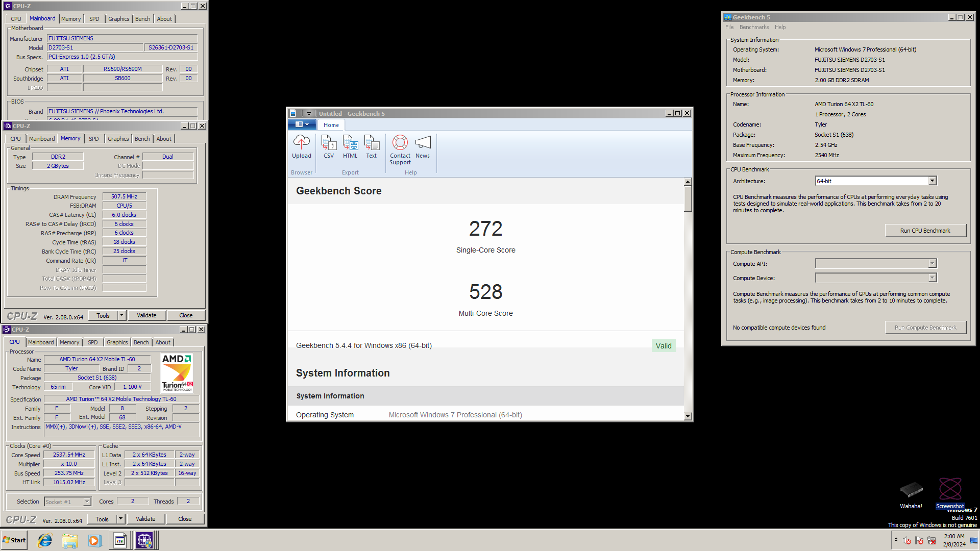Viewport: 980px width, 551px height.
Task: Select the Screenshot desktop icon
Action: (950, 494)
